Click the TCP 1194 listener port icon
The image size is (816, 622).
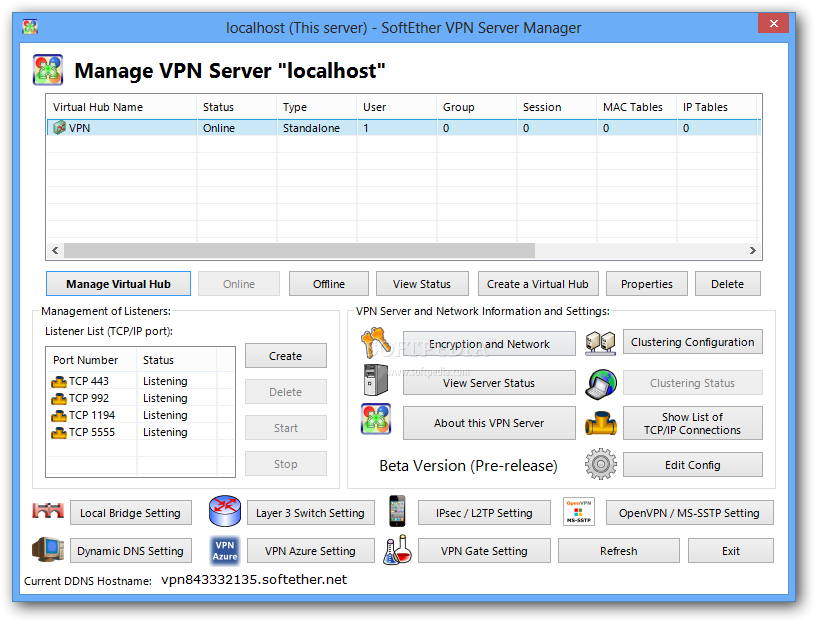pyautogui.click(x=59, y=416)
